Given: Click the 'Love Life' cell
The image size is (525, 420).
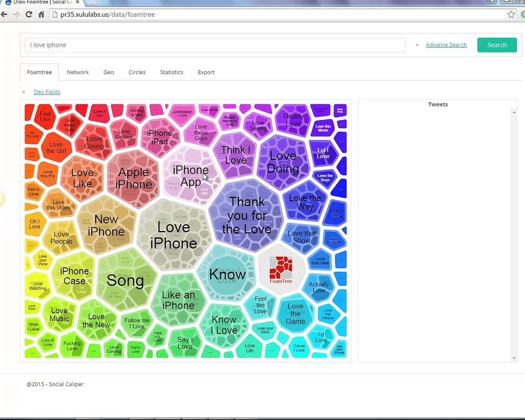Looking at the screenshot, I should 249,348.
